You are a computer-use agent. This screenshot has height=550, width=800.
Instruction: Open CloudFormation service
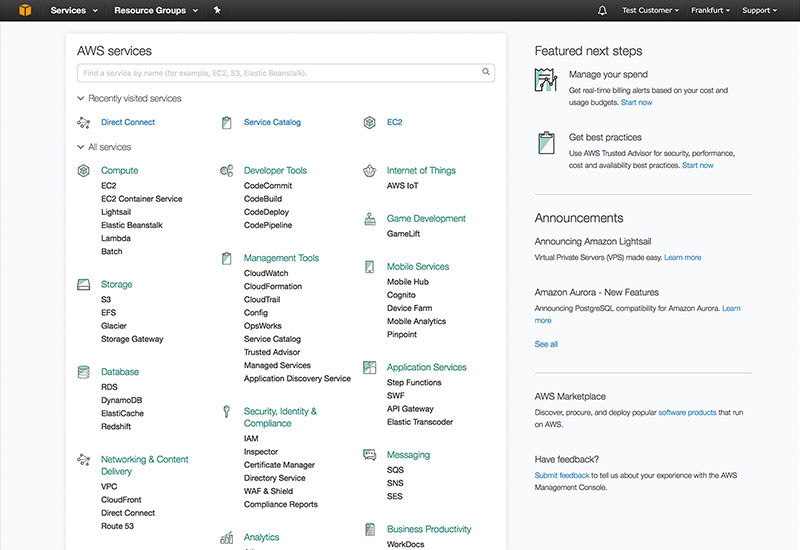pyautogui.click(x=273, y=287)
